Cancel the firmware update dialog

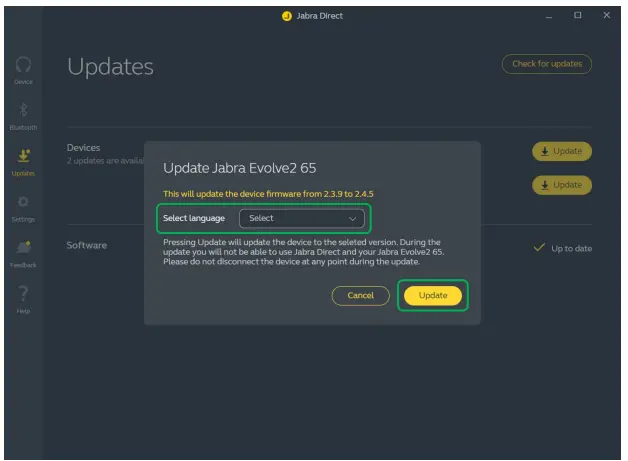pos(360,296)
